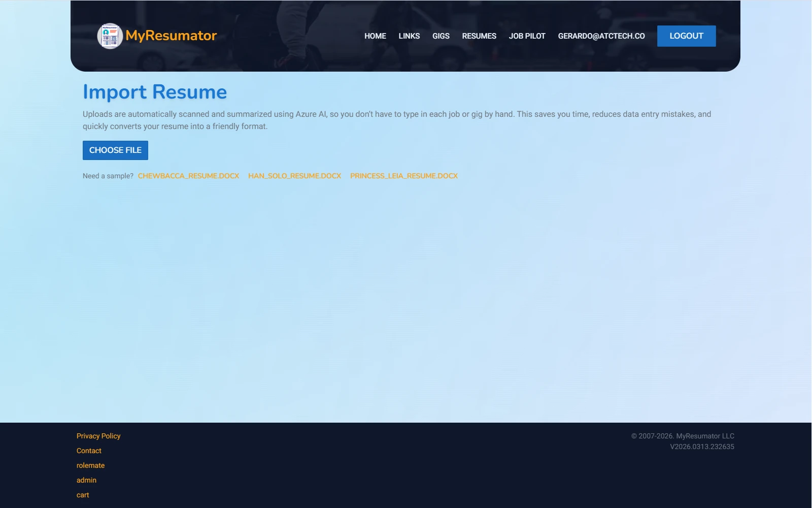Download the CHEWBACCA_RESUME.DOCX sample

(x=188, y=175)
